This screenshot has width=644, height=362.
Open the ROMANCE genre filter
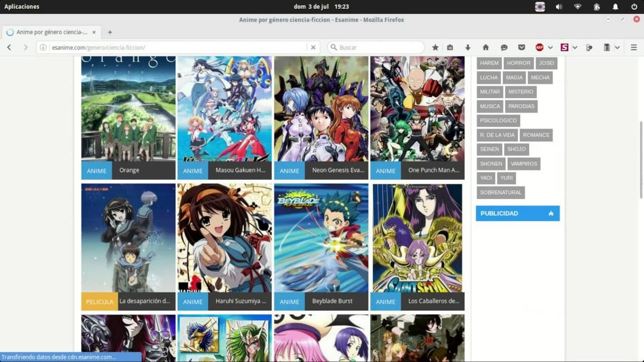(x=536, y=135)
